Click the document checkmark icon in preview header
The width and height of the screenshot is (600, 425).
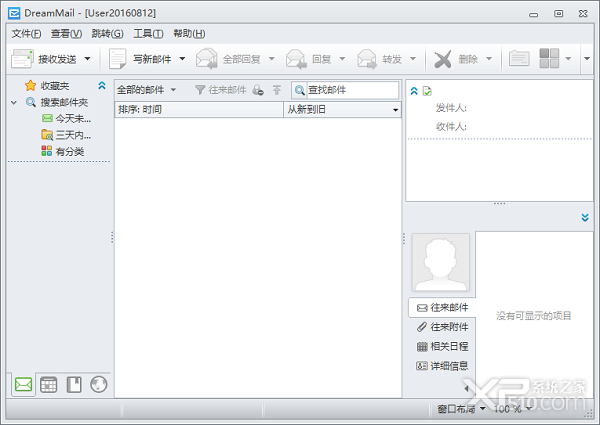click(427, 91)
